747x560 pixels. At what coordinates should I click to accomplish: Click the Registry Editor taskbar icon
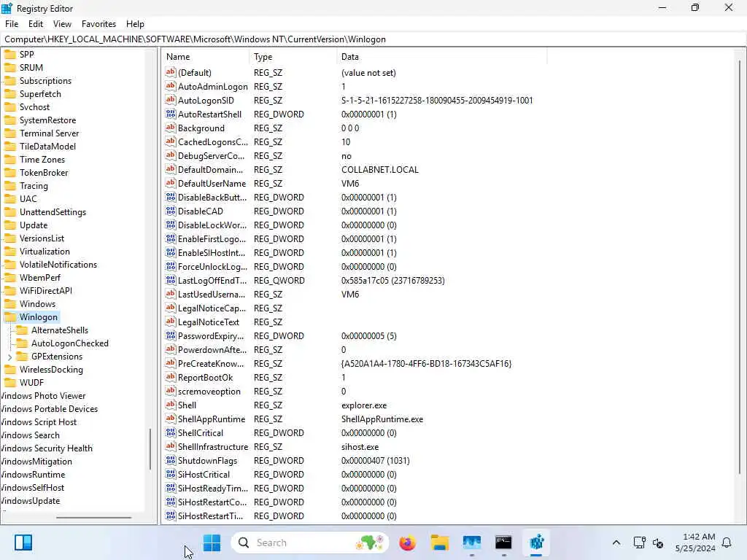[536, 542]
